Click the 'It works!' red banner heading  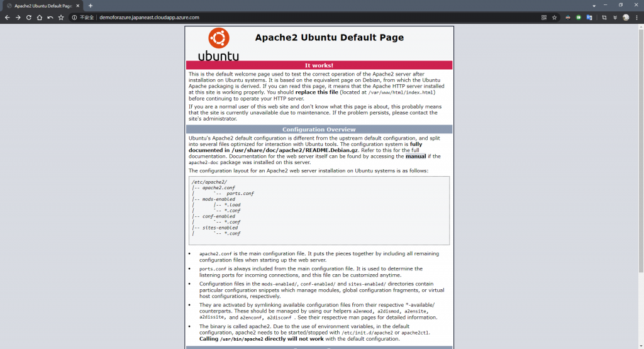pos(319,65)
